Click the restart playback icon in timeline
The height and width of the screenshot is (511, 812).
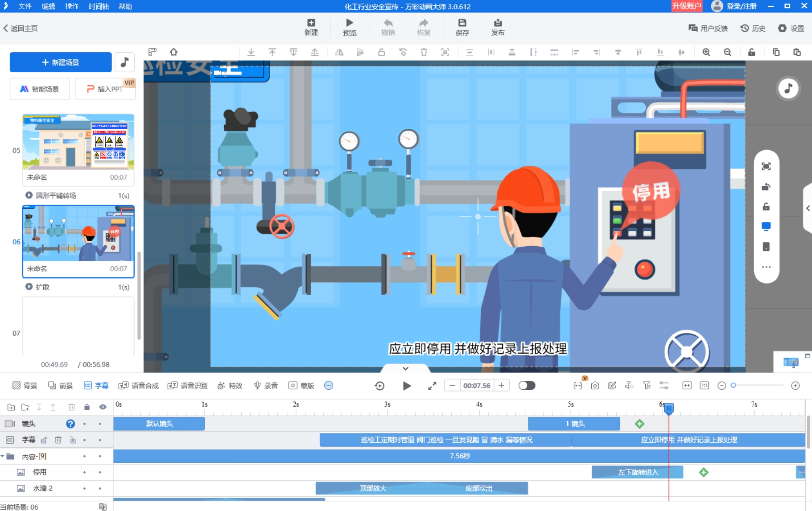pyautogui.click(x=379, y=386)
